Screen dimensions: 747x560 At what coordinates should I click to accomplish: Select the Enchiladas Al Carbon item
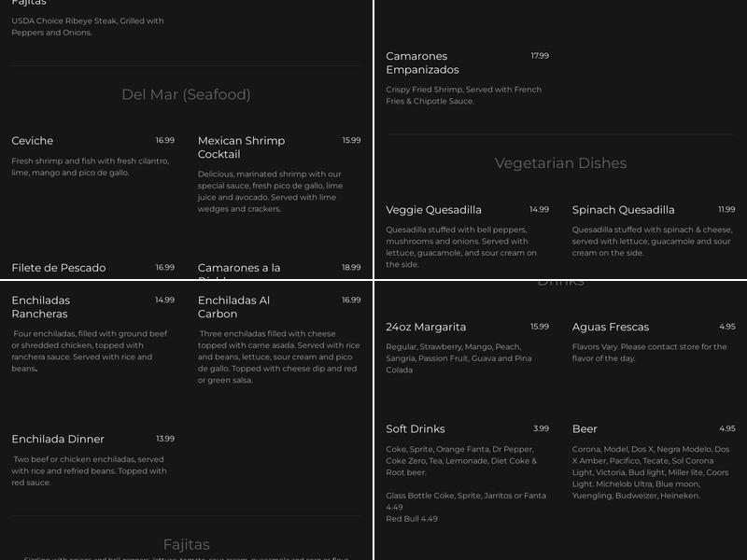(x=233, y=307)
